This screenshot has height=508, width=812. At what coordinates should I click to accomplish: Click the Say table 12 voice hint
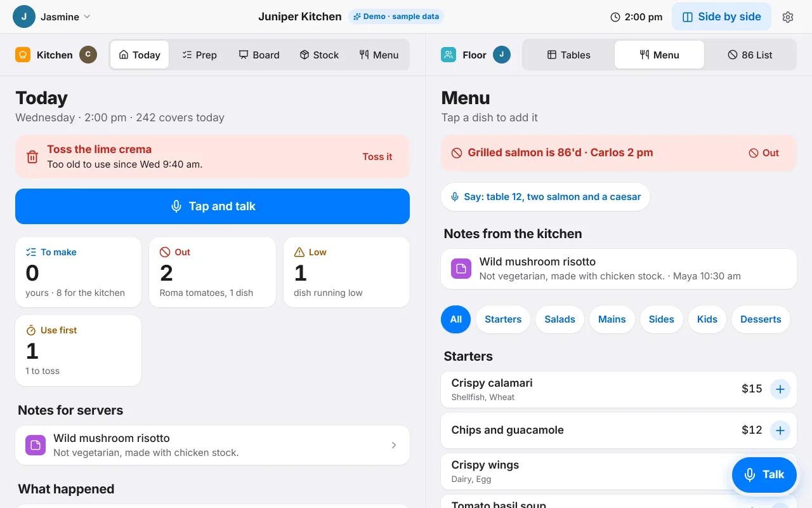pyautogui.click(x=546, y=197)
